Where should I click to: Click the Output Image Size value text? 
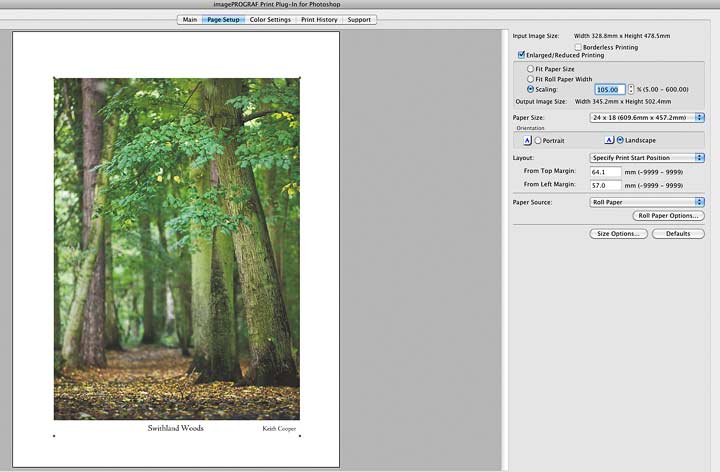pyautogui.click(x=623, y=101)
